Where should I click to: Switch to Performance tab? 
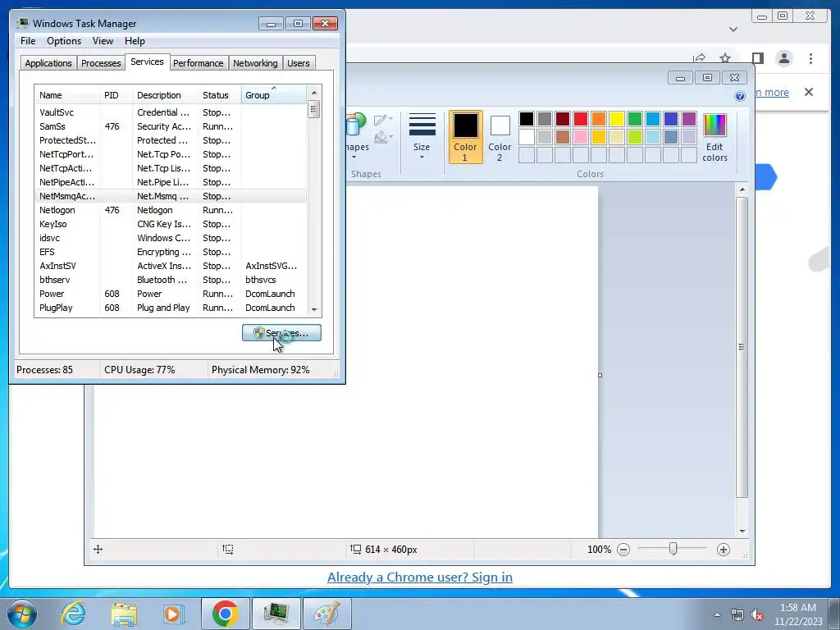[199, 63]
